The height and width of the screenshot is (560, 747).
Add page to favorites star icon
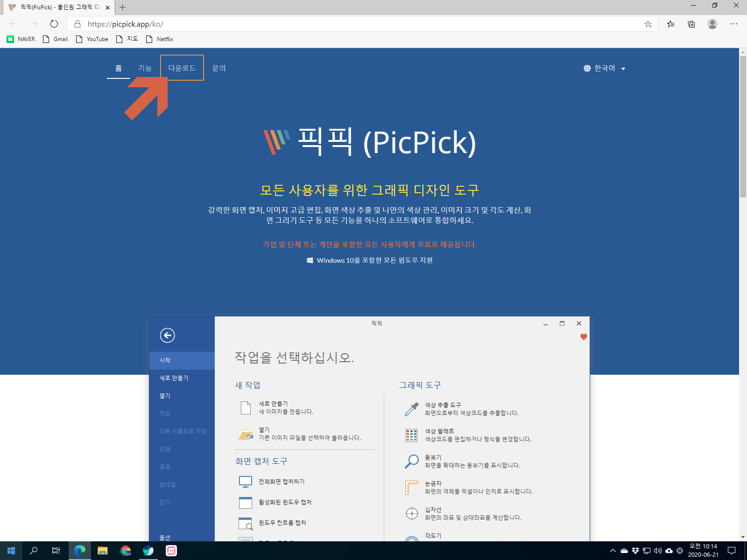point(648,24)
